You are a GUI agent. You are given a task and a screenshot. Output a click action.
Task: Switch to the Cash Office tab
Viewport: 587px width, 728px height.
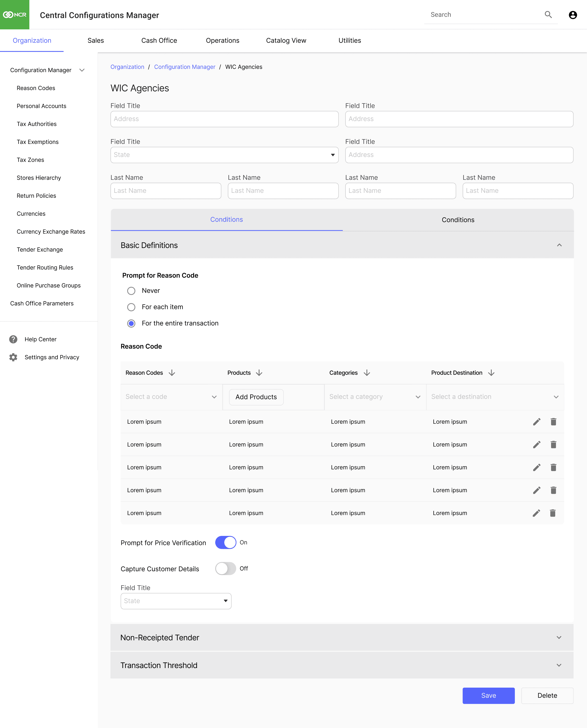159,41
